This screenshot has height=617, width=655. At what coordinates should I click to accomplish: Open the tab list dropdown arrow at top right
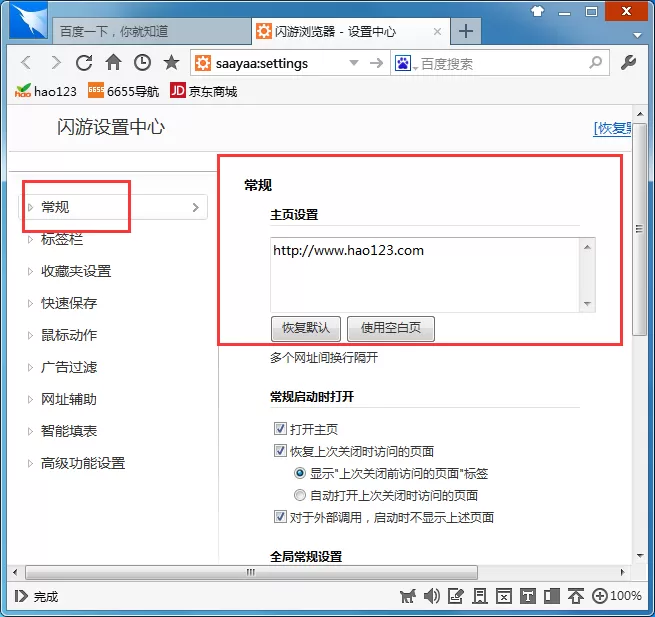pyautogui.click(x=637, y=35)
